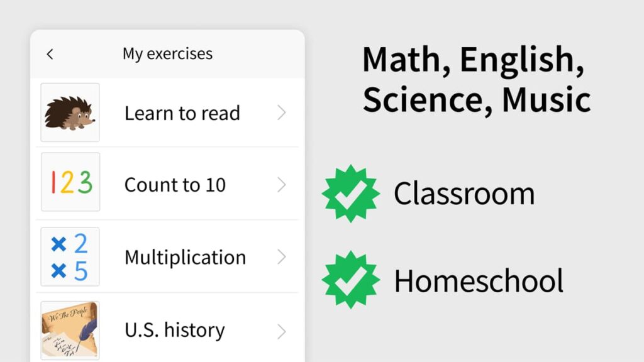This screenshot has width=644, height=362.
Task: Open the Multiplication row chevron
Action: tap(282, 257)
